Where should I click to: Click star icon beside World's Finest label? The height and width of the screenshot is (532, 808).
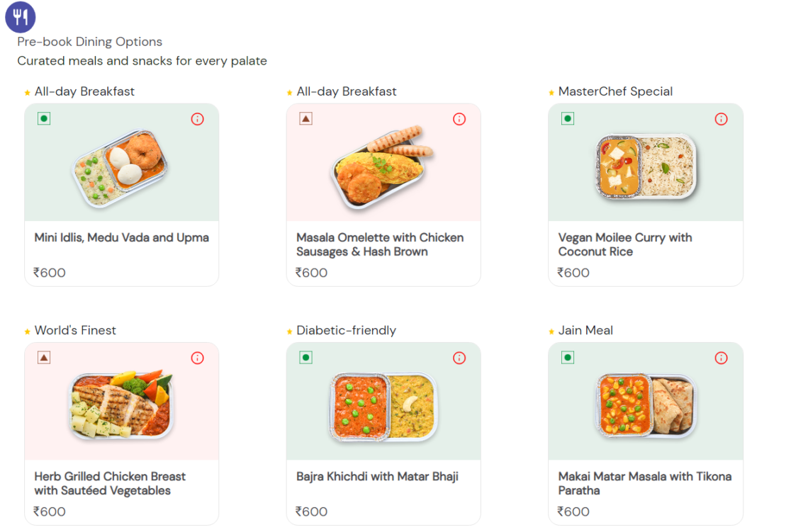coord(27,330)
